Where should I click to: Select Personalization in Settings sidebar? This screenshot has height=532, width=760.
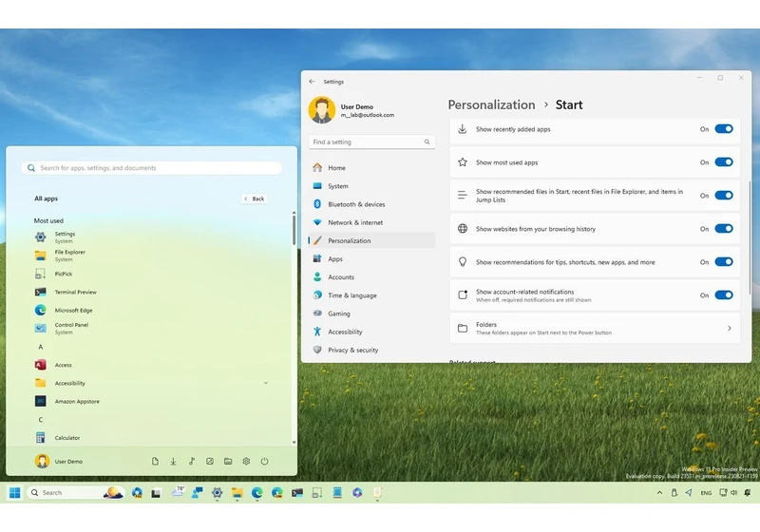point(371,240)
